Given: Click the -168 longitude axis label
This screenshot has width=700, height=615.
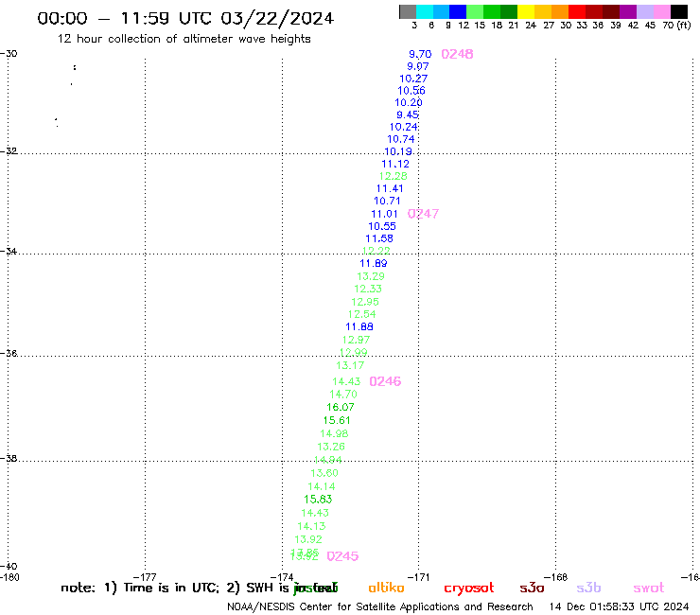Looking at the screenshot, I should pyautogui.click(x=555, y=577).
